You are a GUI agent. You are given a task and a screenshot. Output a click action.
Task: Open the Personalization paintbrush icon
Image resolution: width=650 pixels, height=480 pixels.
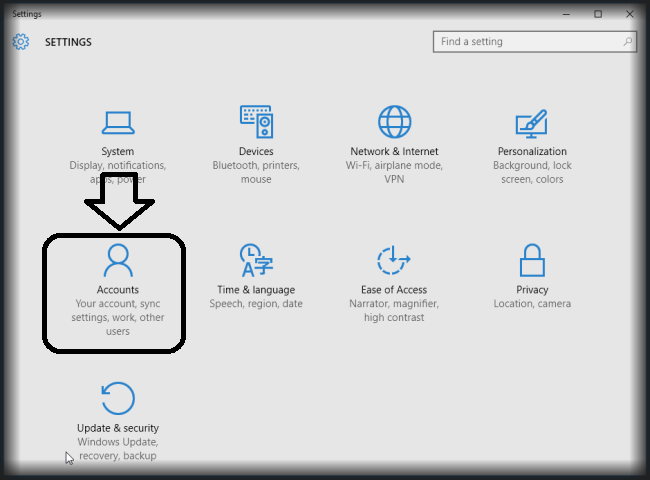tap(532, 124)
